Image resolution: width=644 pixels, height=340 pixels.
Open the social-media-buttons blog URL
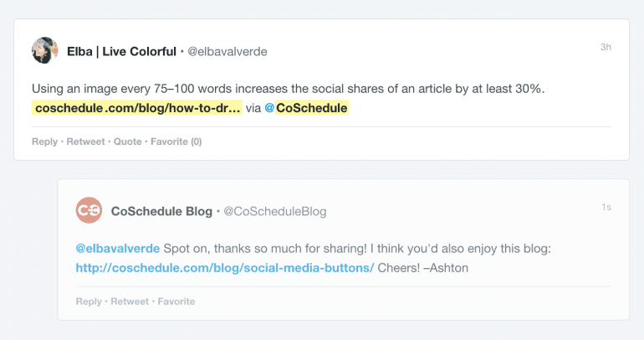click(x=225, y=268)
